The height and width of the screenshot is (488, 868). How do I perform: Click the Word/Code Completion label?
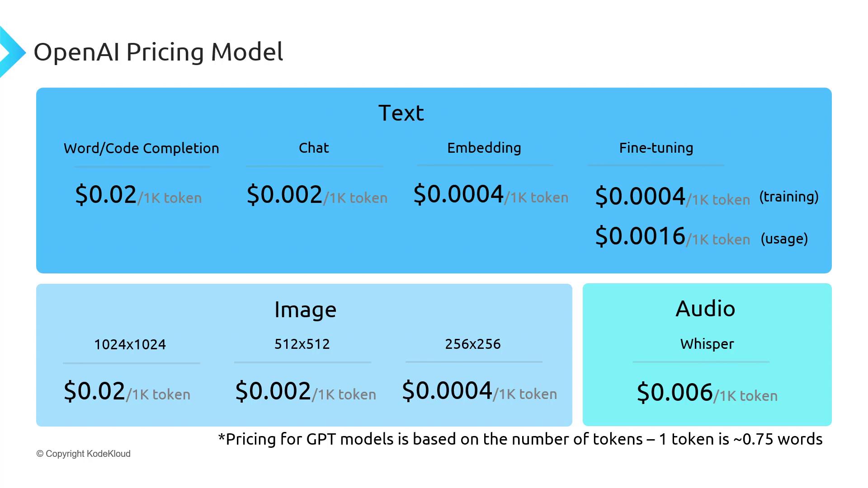(x=141, y=148)
